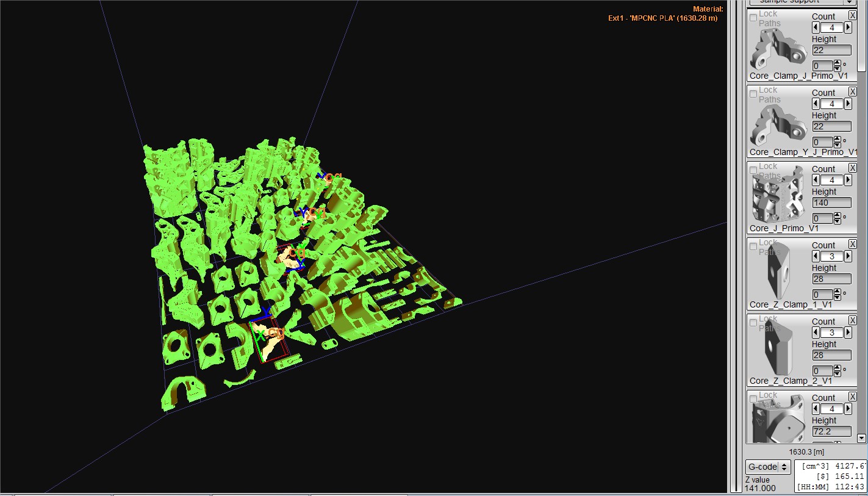Viewport: 868px width, 496px height.
Task: Step rotation angle for Core_J_Primo_V1
Action: tap(837, 218)
